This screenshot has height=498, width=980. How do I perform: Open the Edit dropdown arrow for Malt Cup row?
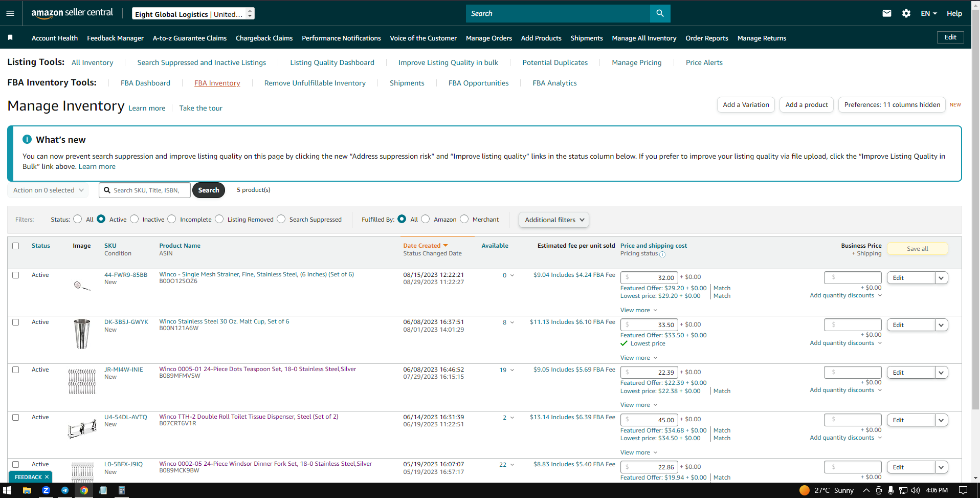tap(941, 325)
